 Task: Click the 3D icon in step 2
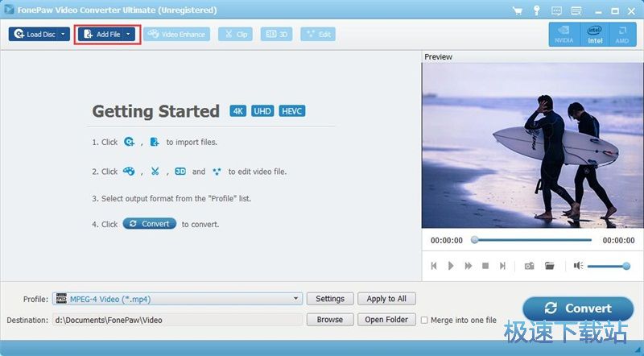[180, 172]
